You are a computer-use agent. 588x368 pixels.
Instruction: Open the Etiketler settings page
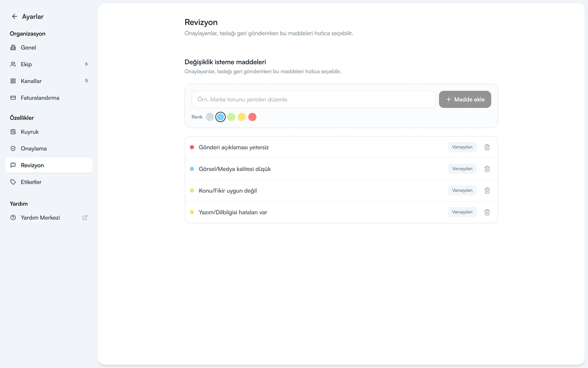(49, 182)
